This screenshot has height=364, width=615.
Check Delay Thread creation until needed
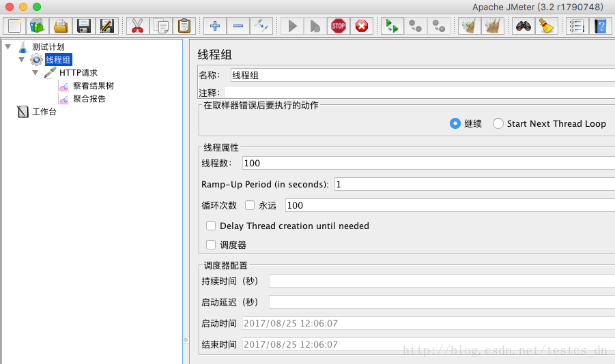click(x=211, y=226)
